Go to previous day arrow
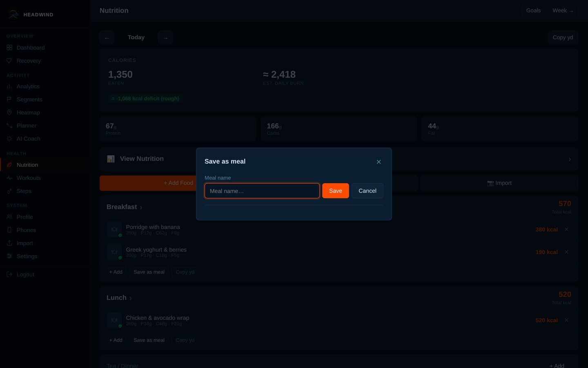Screen dimensions: 588x368 pyautogui.click(x=107, y=38)
